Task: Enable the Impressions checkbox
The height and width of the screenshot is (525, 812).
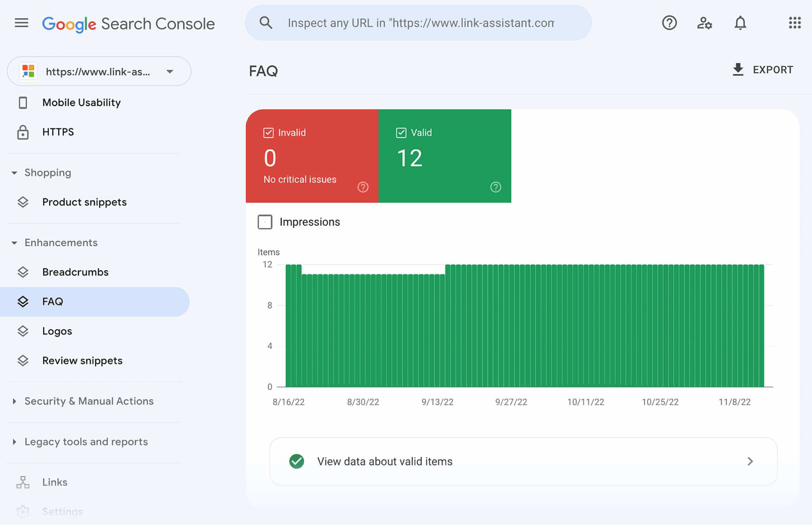Action: point(265,222)
